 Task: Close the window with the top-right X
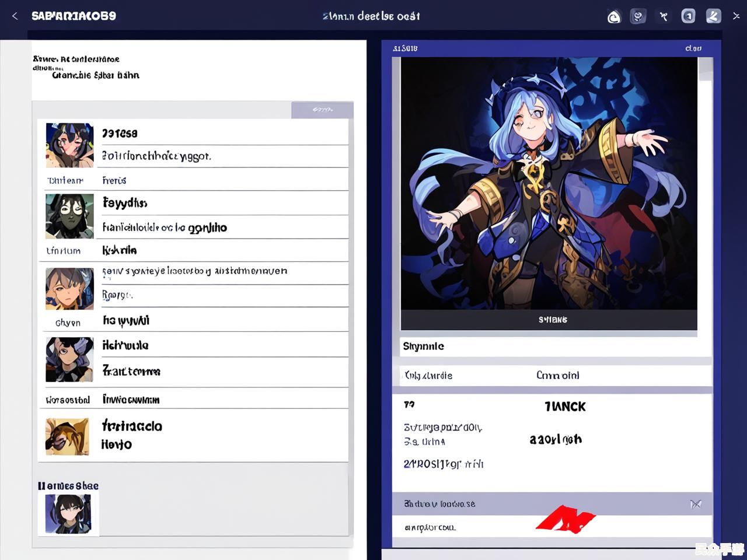pyautogui.click(x=736, y=16)
